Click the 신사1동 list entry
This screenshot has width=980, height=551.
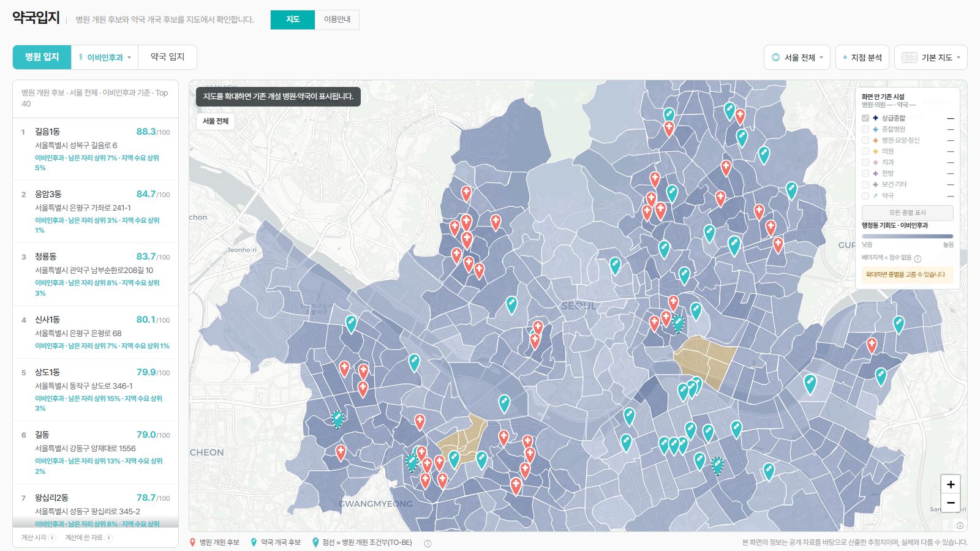tap(96, 332)
